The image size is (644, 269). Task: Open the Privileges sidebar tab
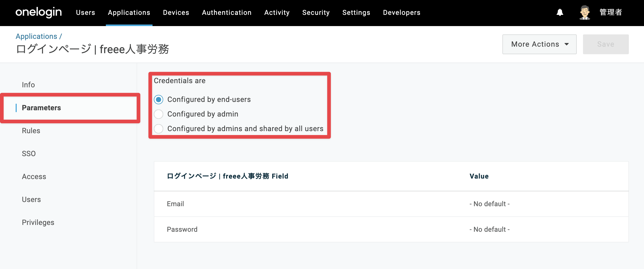coord(38,222)
